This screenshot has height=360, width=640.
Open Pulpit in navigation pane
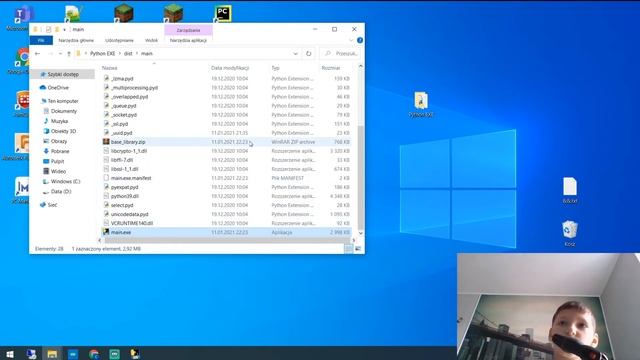point(57,161)
